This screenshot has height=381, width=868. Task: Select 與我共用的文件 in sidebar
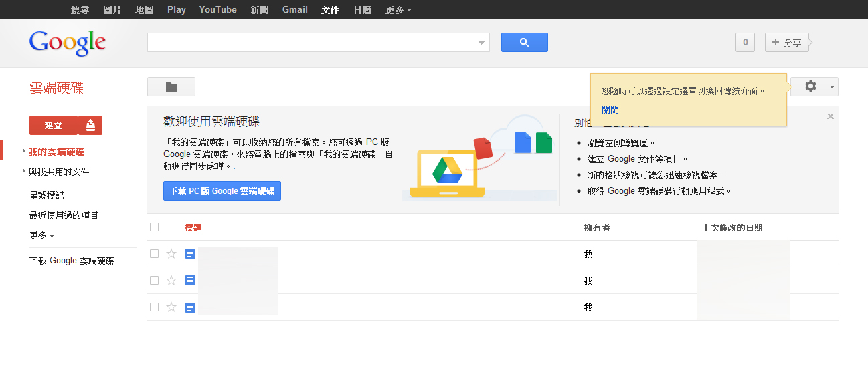(59, 172)
